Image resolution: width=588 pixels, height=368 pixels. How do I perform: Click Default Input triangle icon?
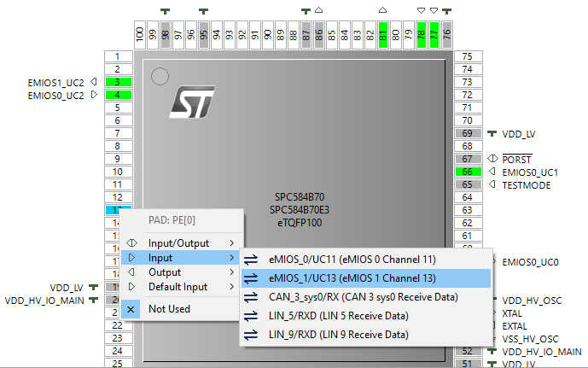[x=131, y=287]
